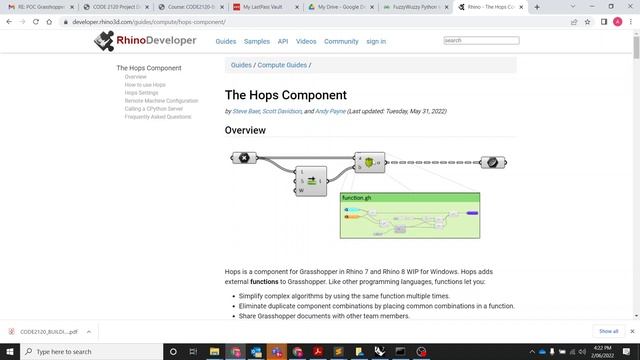Share this page from the address bar
Screen dimensions: 640x360
[x=574, y=22]
